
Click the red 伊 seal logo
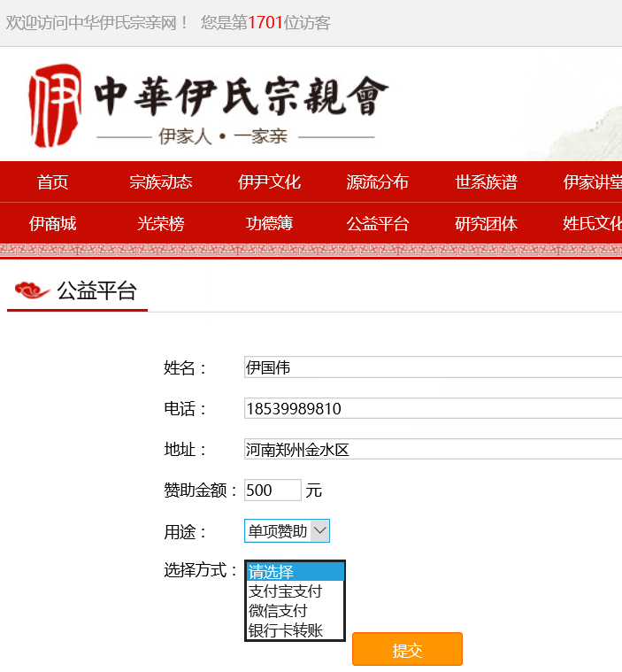coord(55,105)
